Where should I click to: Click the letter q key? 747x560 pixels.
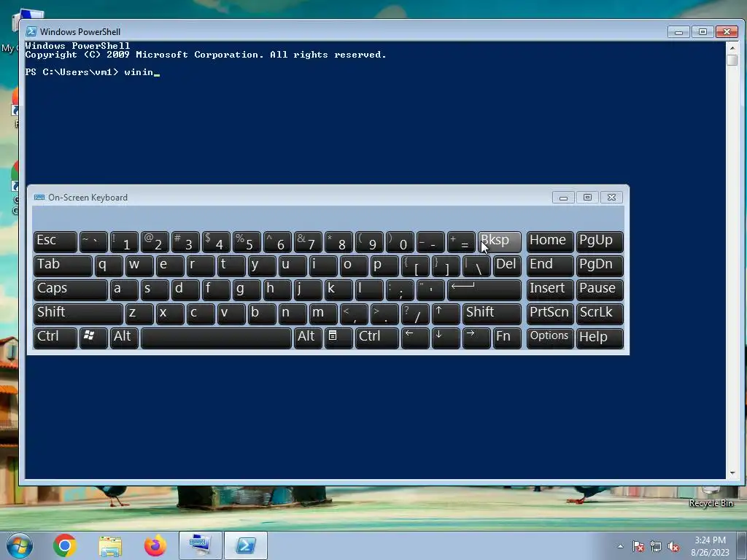[x=109, y=265]
